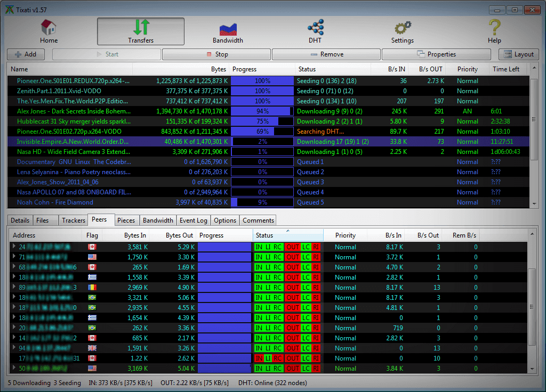Select the Transfers arrows icon
The width and height of the screenshot is (546, 392).
[x=141, y=27]
